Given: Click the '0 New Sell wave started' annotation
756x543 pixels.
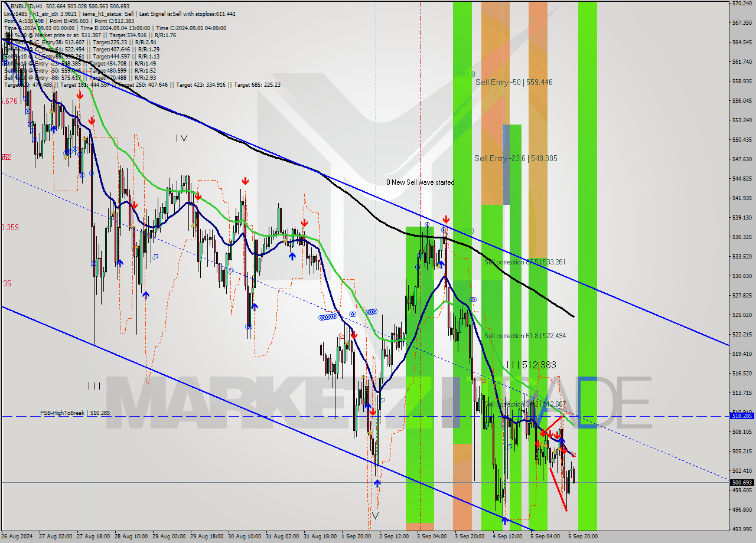Looking at the screenshot, I should [x=421, y=182].
